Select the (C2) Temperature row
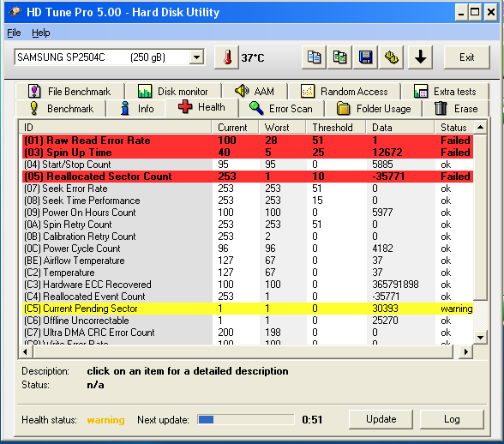 248,273
